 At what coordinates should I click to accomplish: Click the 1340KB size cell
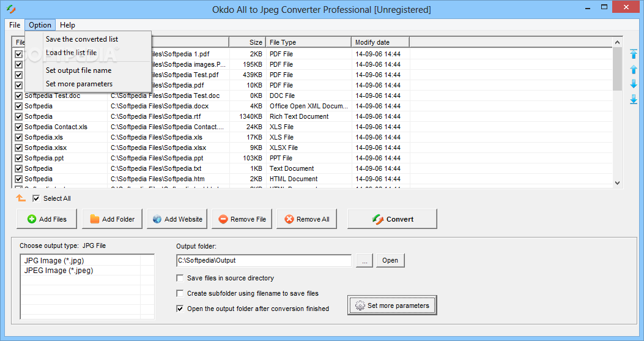[248, 116]
